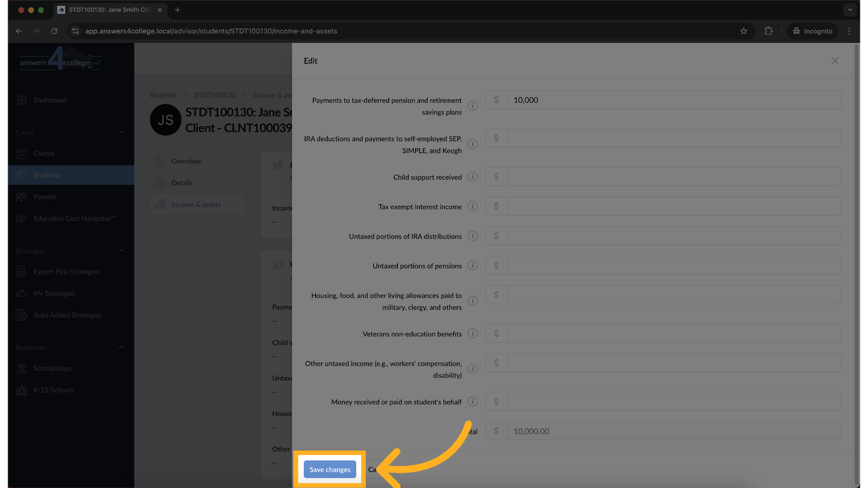The width and height of the screenshot is (868, 488).
Task: Collapse the Resources sidebar section
Action: coord(121,347)
